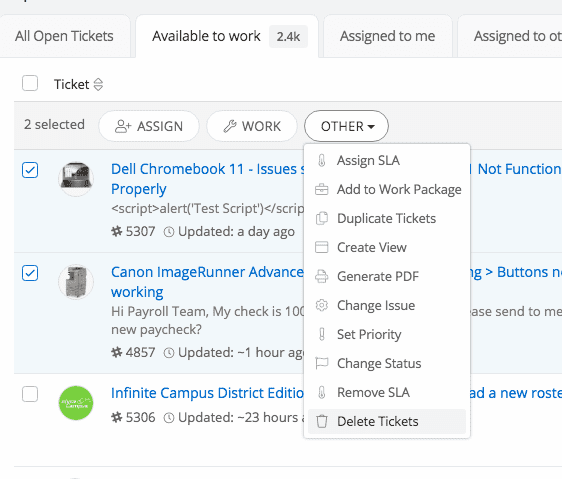This screenshot has height=479, width=562.
Task: Click the green Infinite Campus logo avatar
Action: (x=76, y=403)
